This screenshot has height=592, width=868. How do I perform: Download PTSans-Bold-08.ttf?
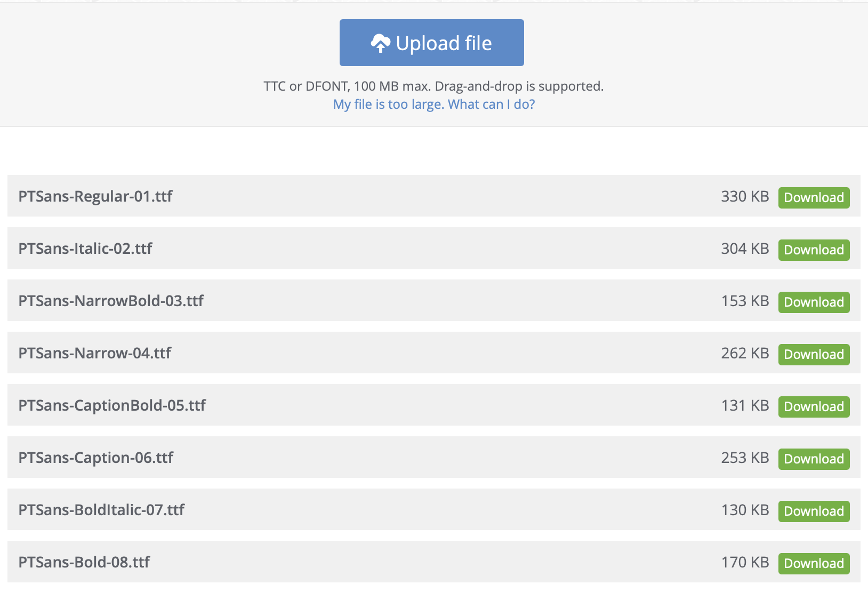coord(814,563)
